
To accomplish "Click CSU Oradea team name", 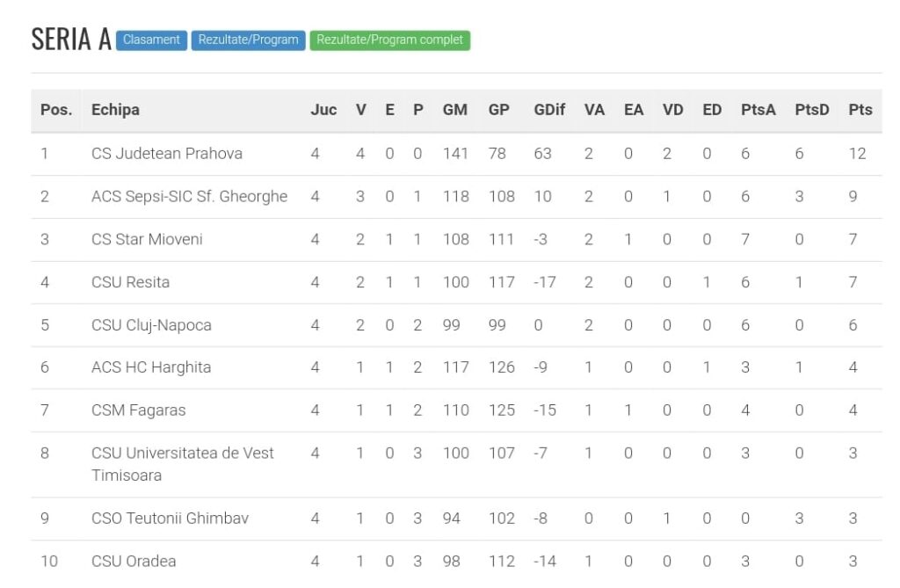I will click(134, 561).
